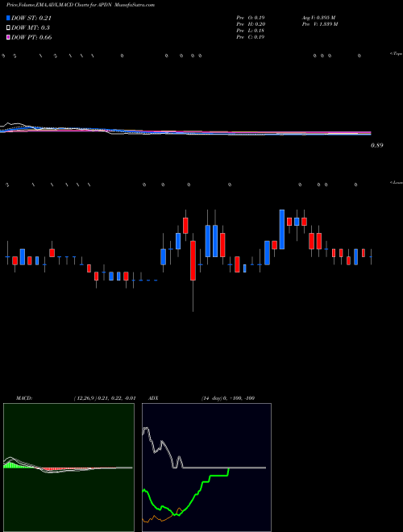The height and width of the screenshot is (532, 403).
Task: Select the 'DOW MT: 0.3' legend text
Action: click(x=30, y=27)
